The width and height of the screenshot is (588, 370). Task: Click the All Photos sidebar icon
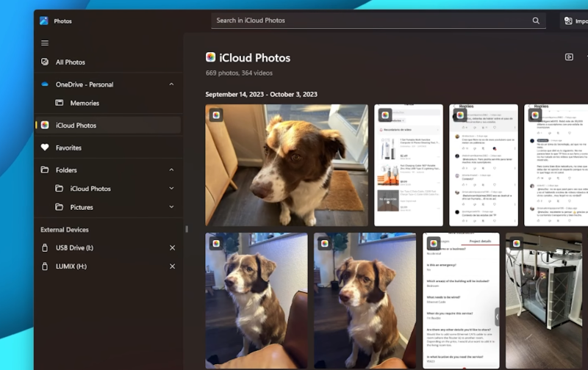(x=45, y=62)
